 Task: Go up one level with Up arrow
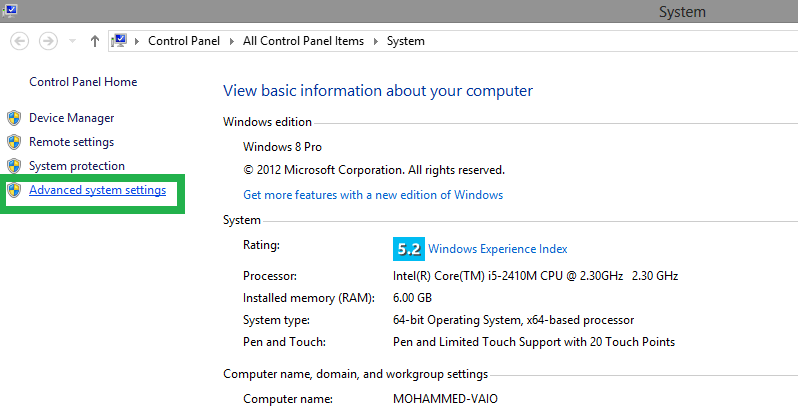(x=95, y=41)
